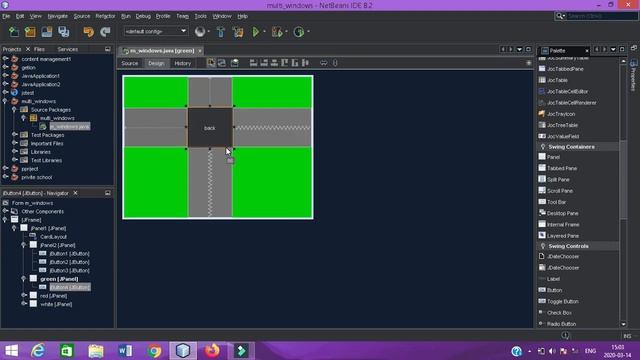
Task: Switch to the Files tab
Action: click(40, 49)
